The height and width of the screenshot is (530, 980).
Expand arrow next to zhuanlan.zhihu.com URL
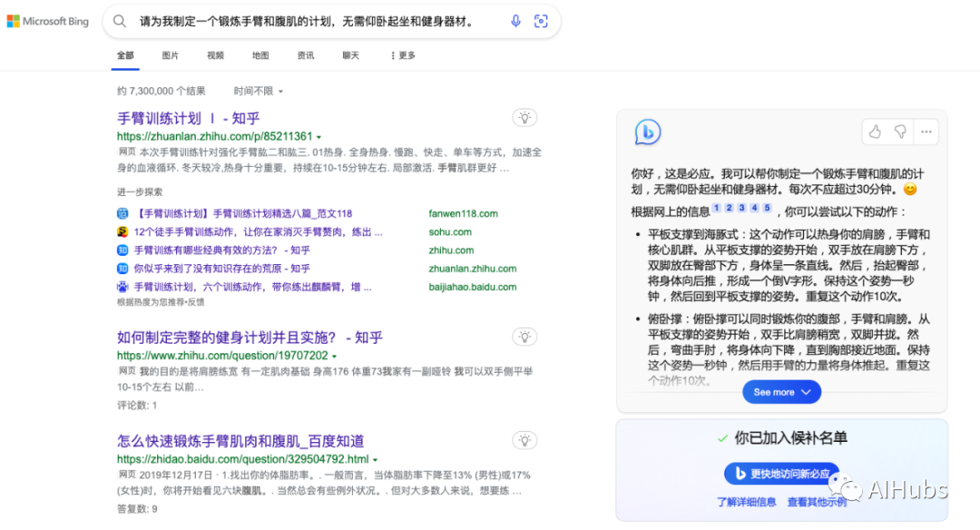click(318, 137)
